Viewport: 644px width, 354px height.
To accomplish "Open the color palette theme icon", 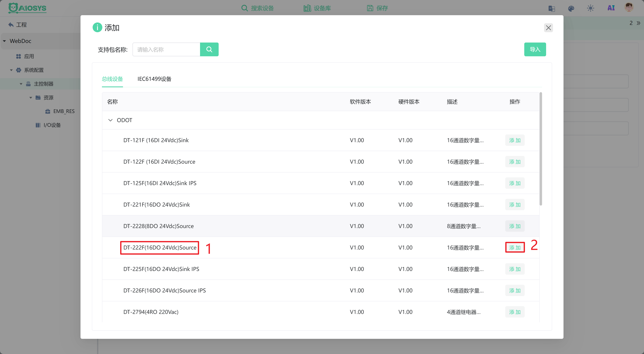I will [571, 9].
